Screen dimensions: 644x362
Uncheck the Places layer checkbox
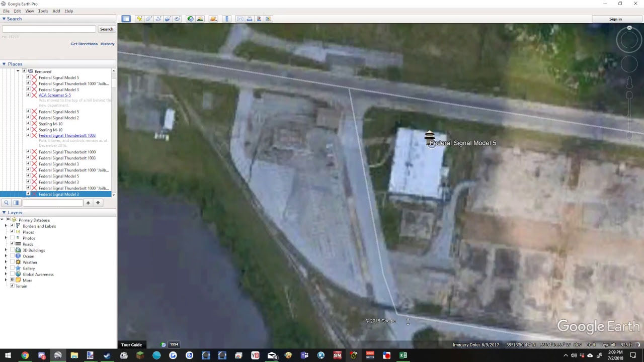[12, 232]
